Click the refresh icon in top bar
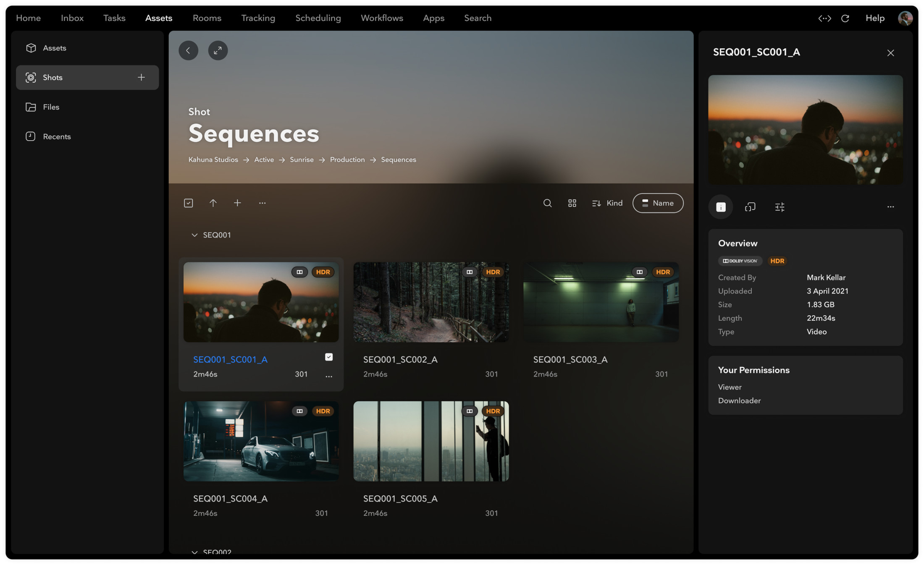924x565 pixels. (x=845, y=18)
